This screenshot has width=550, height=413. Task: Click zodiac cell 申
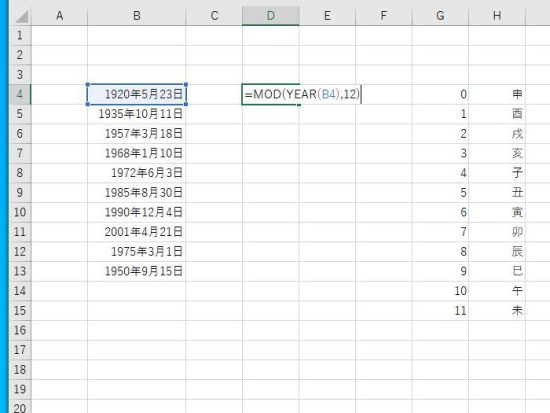[x=497, y=94]
